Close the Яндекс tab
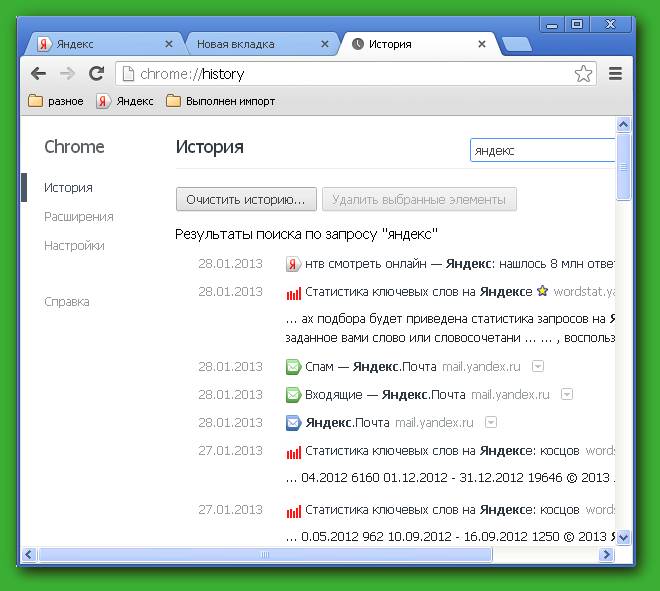 169,44
